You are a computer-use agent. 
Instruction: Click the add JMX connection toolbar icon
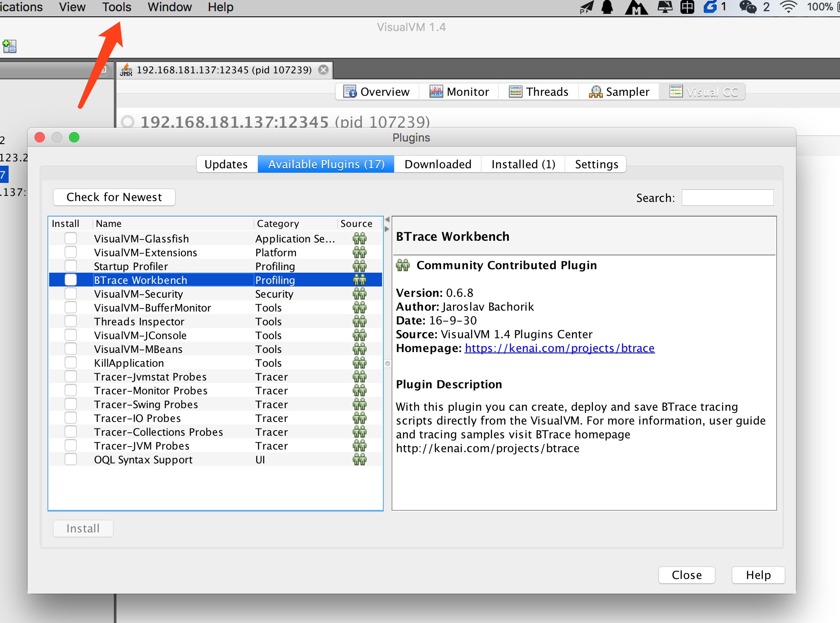(9, 46)
